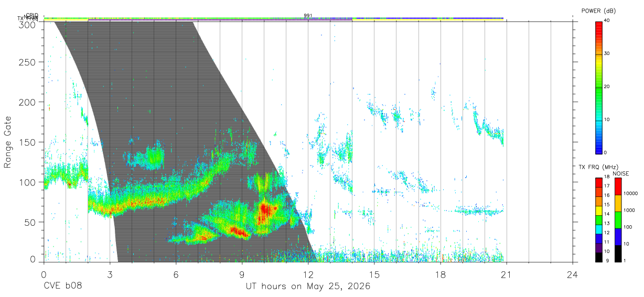Click the 18 tick on the UT hours axis
This screenshot has width=644, height=297.
tap(440, 274)
